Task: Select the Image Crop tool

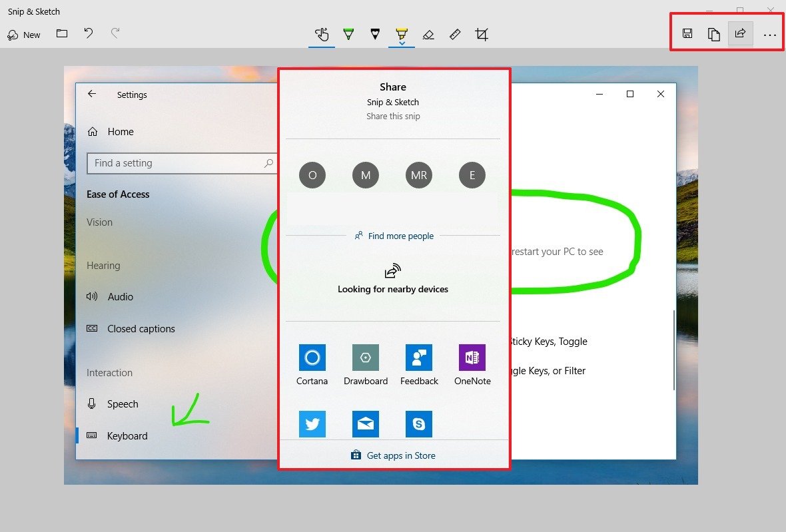Action: (x=482, y=34)
